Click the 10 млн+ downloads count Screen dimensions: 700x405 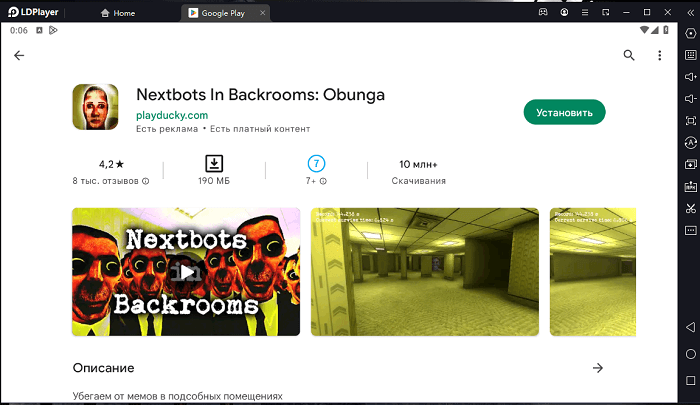(x=418, y=164)
